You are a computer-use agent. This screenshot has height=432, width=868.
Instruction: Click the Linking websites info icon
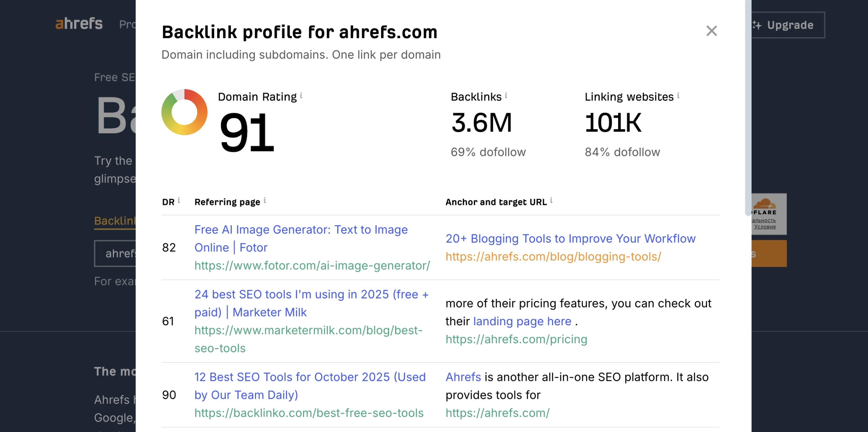point(678,96)
